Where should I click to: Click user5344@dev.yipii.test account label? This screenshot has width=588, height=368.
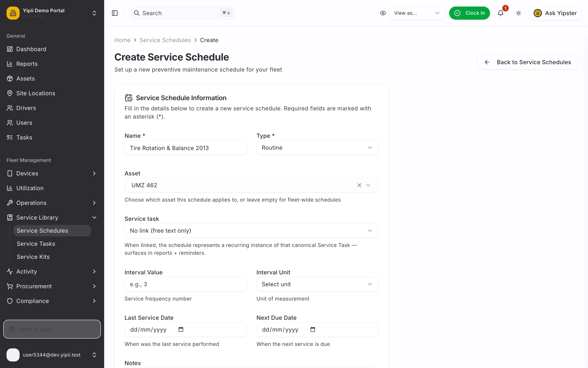coord(51,355)
